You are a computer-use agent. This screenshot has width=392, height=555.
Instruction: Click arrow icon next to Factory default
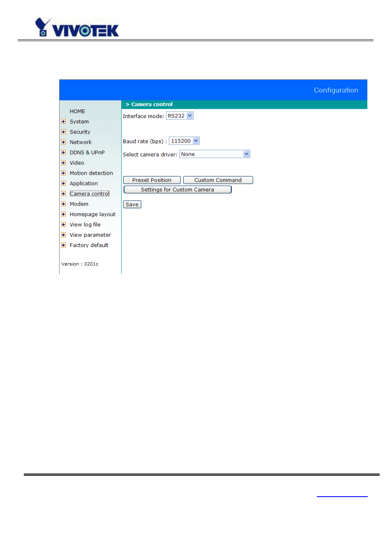coord(63,245)
